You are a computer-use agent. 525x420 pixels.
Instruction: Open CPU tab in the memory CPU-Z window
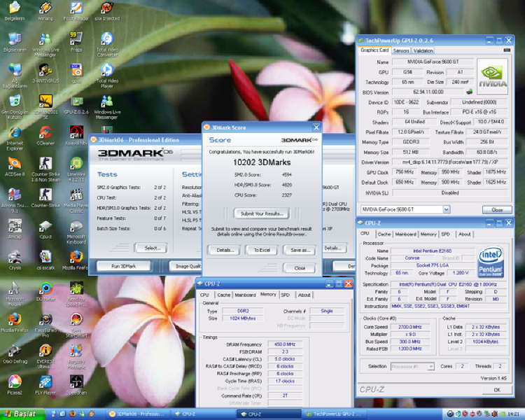coord(204,295)
